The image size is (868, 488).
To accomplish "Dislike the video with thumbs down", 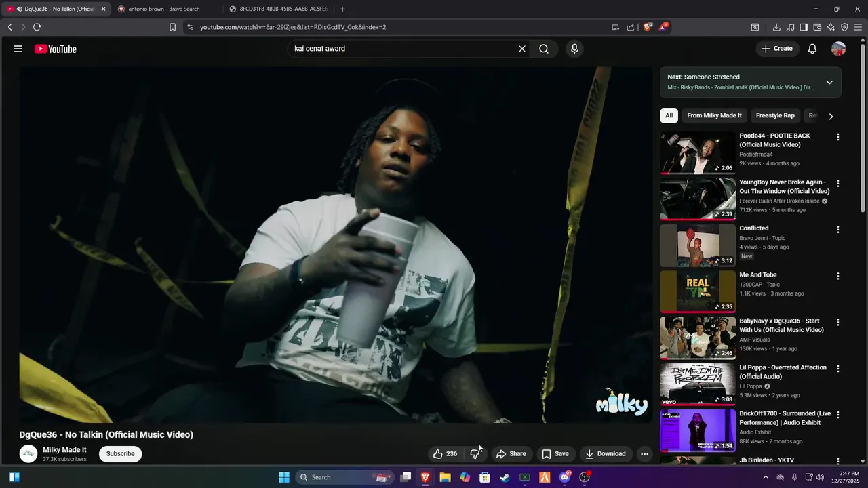I will coord(475,454).
